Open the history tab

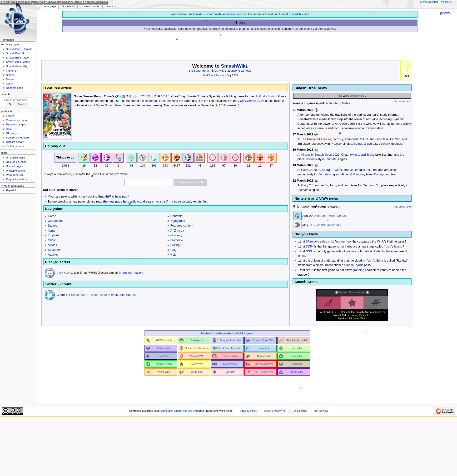tap(109, 7)
